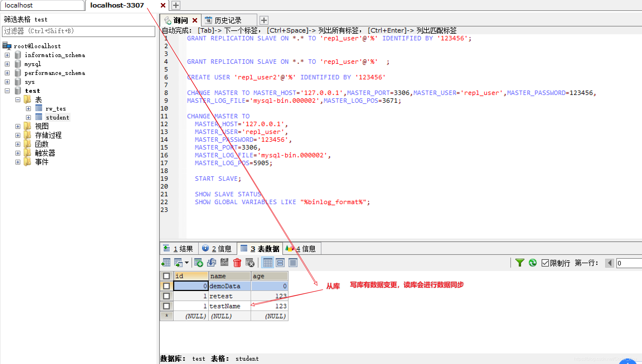Screen dimensions: 642x364
Task: Expand the student table node
Action: pyautogui.click(x=28, y=118)
